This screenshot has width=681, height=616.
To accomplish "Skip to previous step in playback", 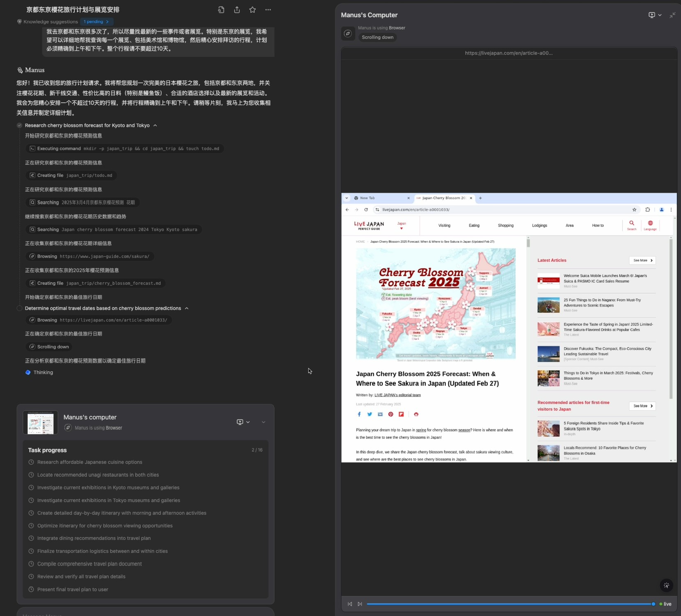I will click(x=350, y=604).
